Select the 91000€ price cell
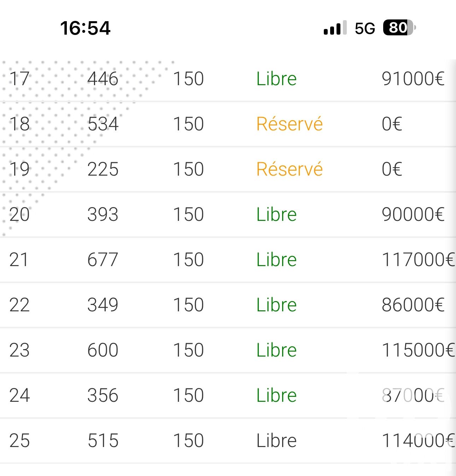This screenshot has width=456, height=476. 413,79
